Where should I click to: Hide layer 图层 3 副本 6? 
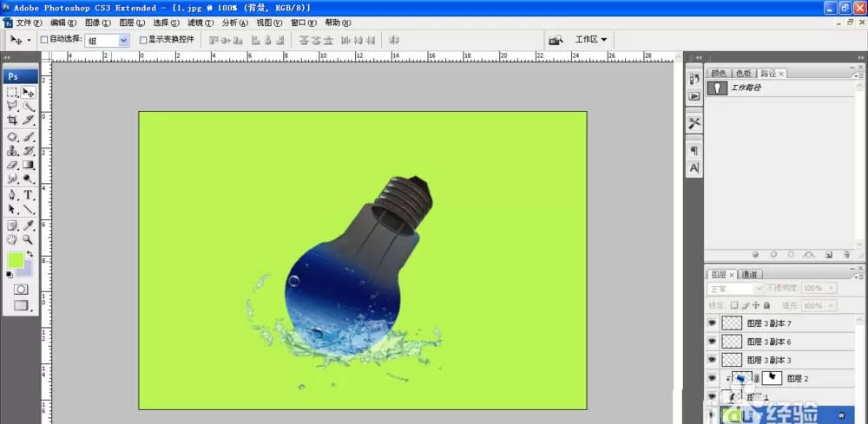tap(712, 341)
